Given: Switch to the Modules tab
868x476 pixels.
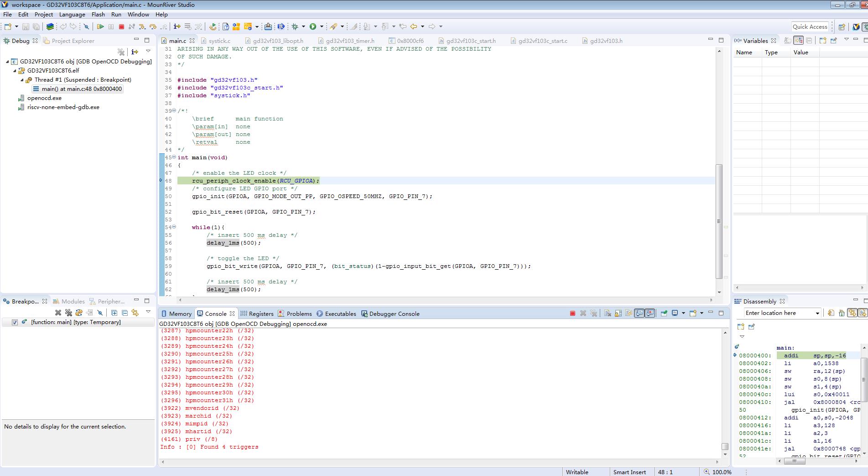Looking at the screenshot, I should coord(69,301).
